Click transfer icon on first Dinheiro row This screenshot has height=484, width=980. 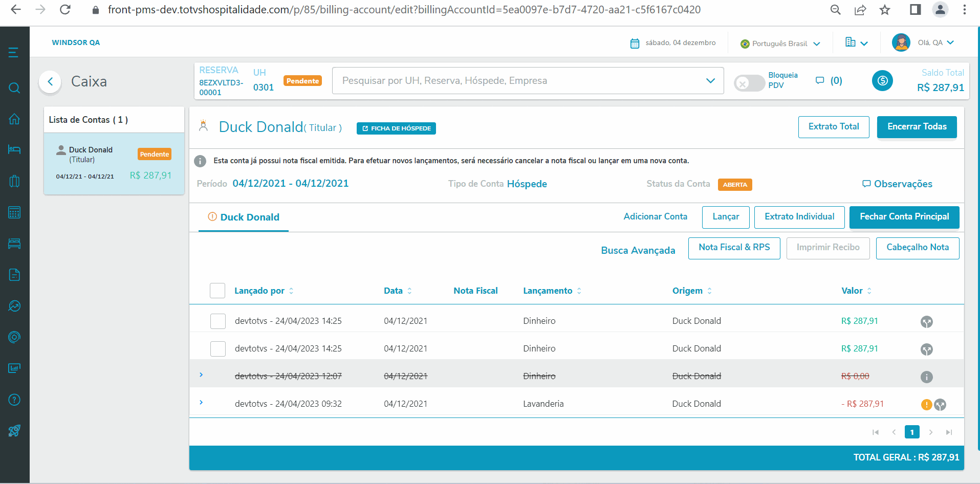(926, 322)
